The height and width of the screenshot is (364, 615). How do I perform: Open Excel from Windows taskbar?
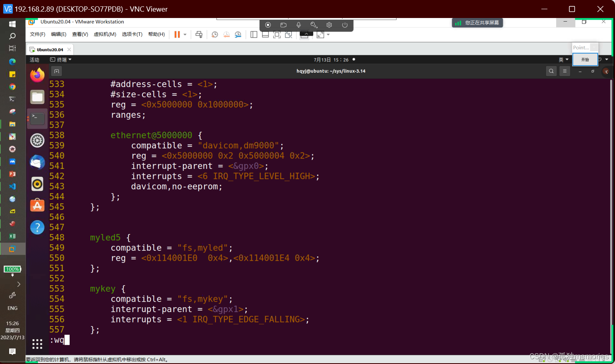(12, 236)
